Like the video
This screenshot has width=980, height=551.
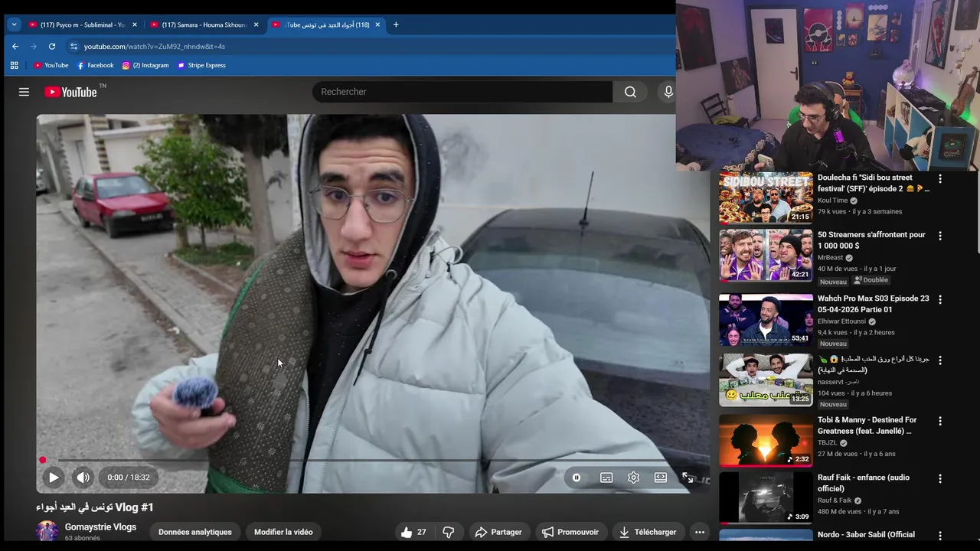click(x=413, y=532)
